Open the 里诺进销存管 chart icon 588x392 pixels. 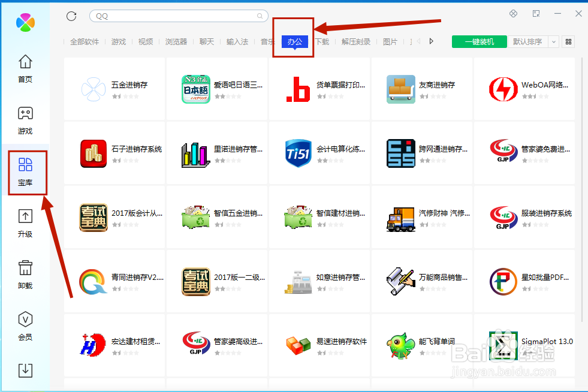click(196, 154)
